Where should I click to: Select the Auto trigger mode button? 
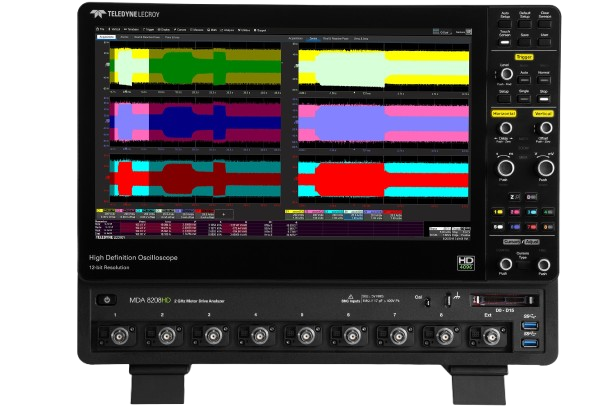pos(525,75)
